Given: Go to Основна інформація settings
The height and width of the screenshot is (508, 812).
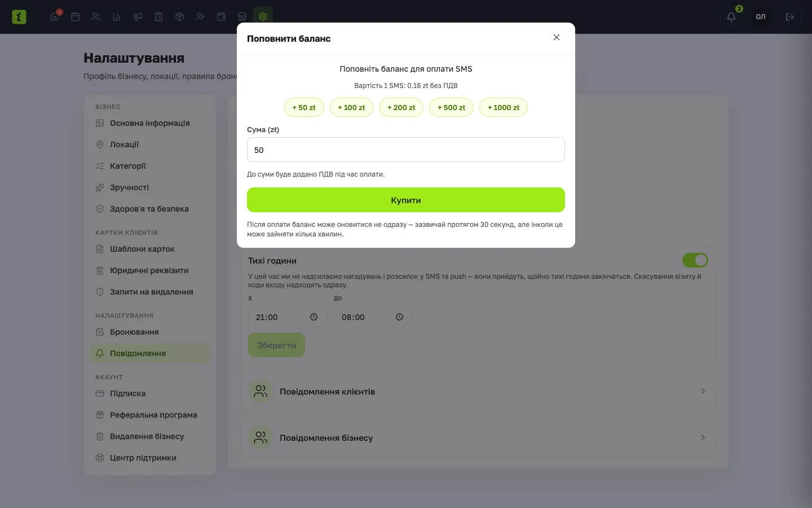Looking at the screenshot, I should click(150, 123).
